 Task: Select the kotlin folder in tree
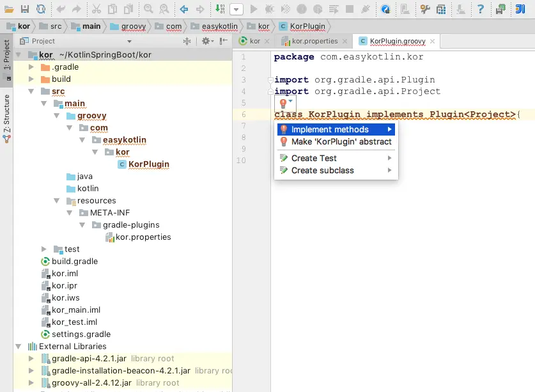click(x=82, y=189)
